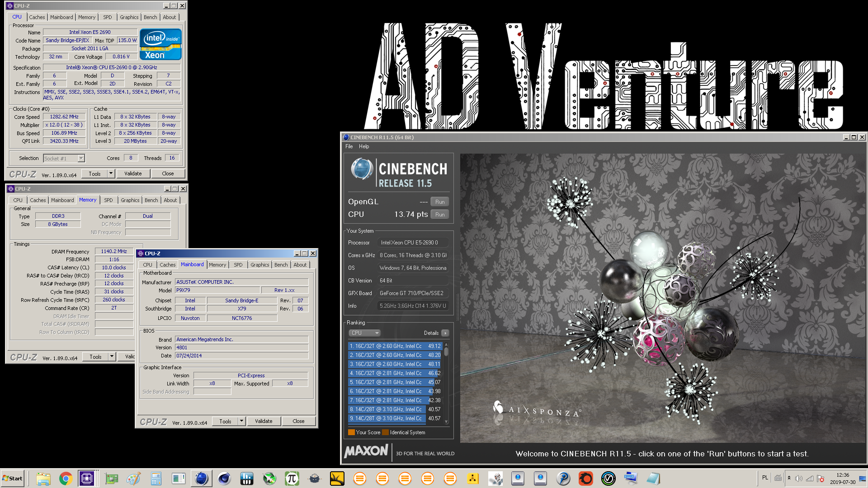The width and height of the screenshot is (868, 488).
Task: Launch the V-Ray benchmark taskbar icon
Action: 609,479
